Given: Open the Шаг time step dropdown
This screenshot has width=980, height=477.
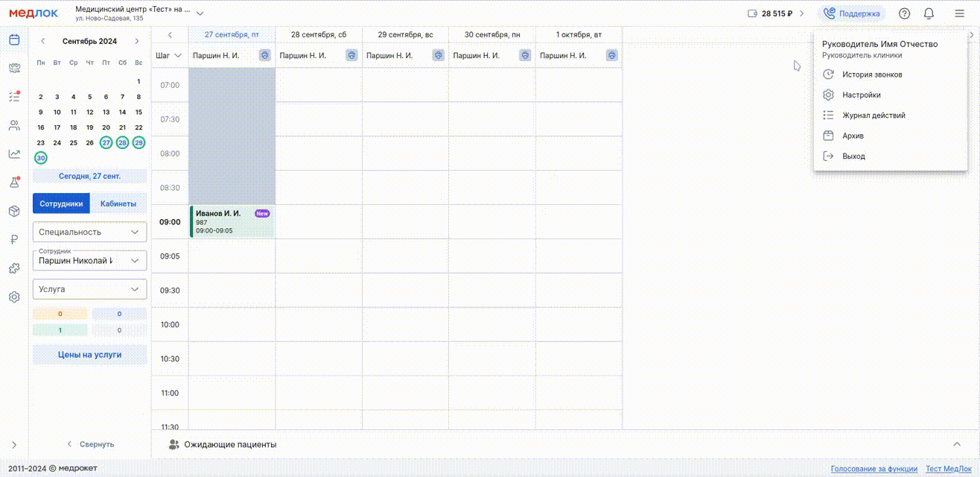Looking at the screenshot, I should pos(168,55).
